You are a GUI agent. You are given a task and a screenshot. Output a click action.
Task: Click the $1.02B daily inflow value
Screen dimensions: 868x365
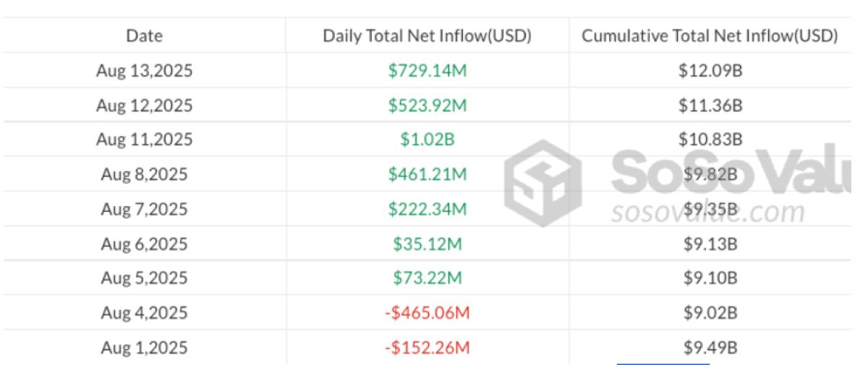[427, 139]
